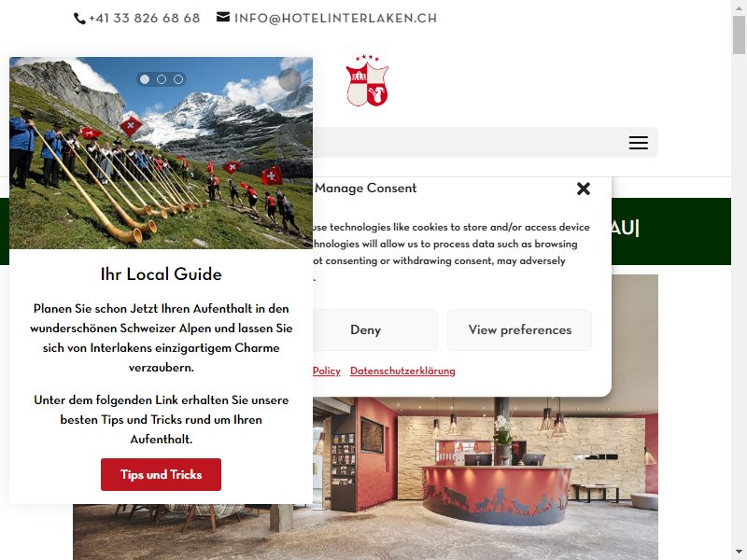Click the hotel crest logo
The width and height of the screenshot is (747, 560).
click(367, 80)
